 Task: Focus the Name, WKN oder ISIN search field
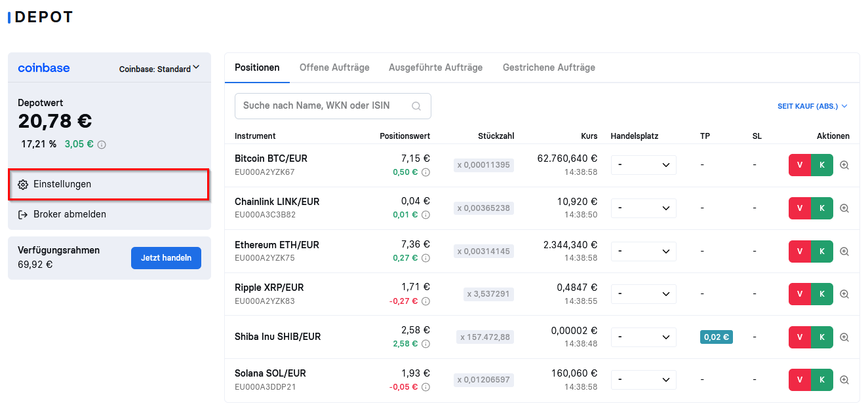coord(332,105)
